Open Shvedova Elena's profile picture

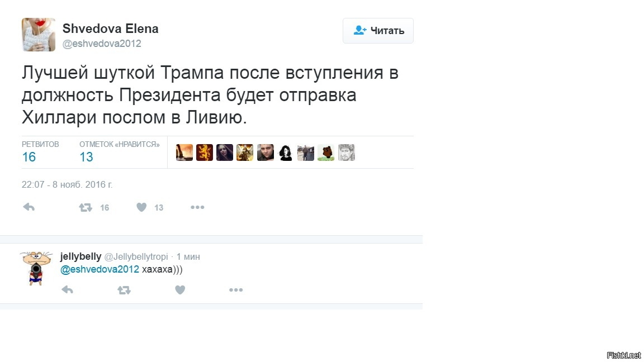pos(39,35)
